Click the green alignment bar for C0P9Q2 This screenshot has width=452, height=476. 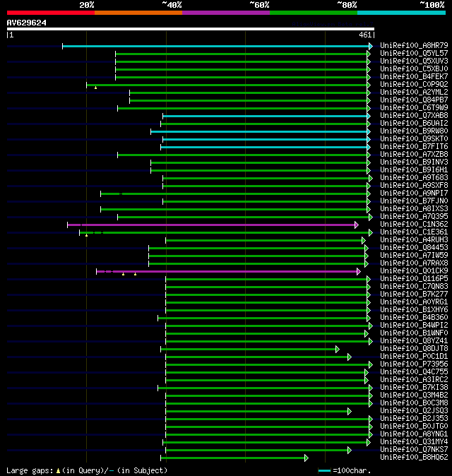(x=227, y=85)
